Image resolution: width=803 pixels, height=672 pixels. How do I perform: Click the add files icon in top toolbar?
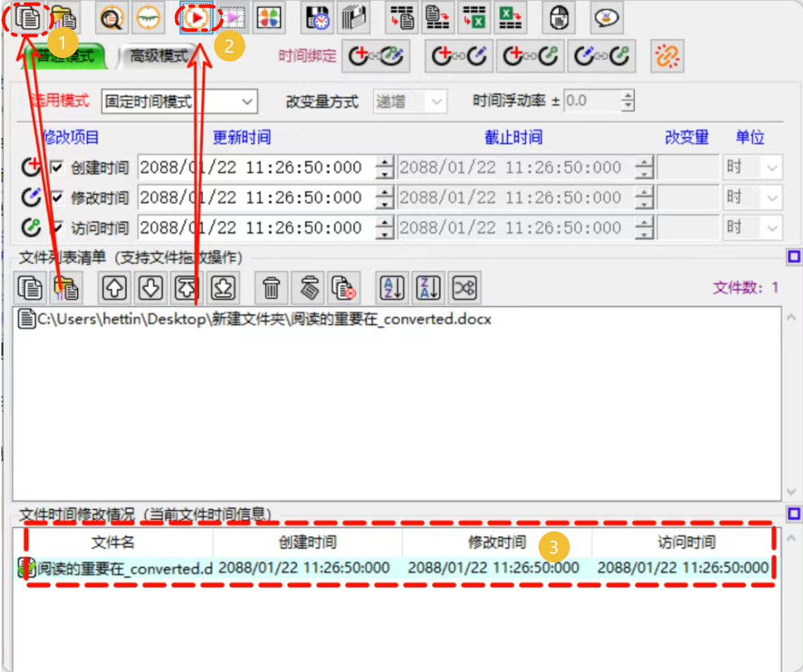pos(27,18)
